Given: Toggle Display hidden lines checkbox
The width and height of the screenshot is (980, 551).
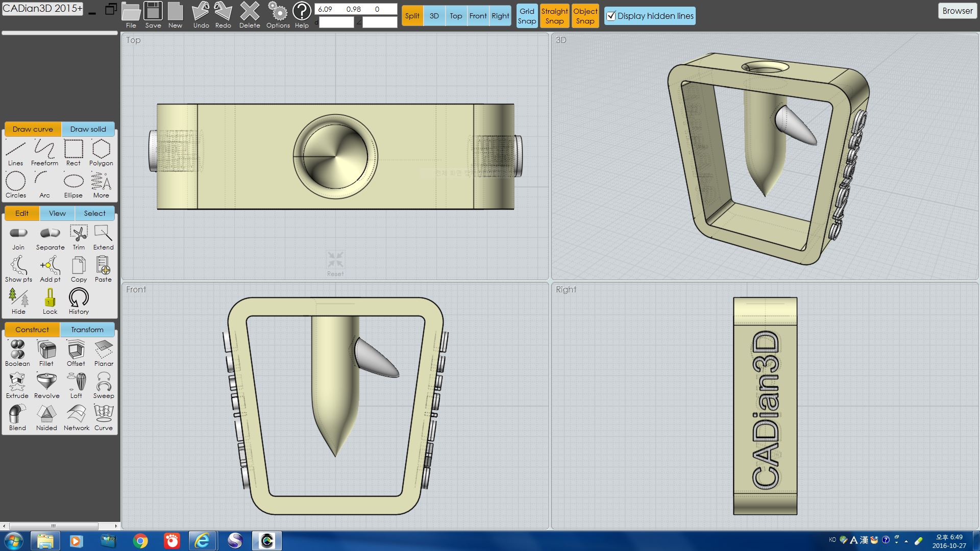Looking at the screenshot, I should 611,16.
